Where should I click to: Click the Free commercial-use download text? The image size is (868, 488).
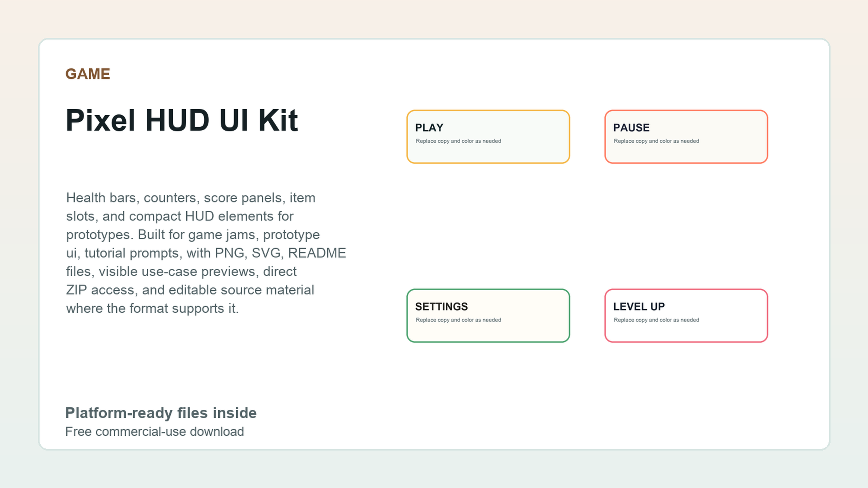(x=154, y=432)
